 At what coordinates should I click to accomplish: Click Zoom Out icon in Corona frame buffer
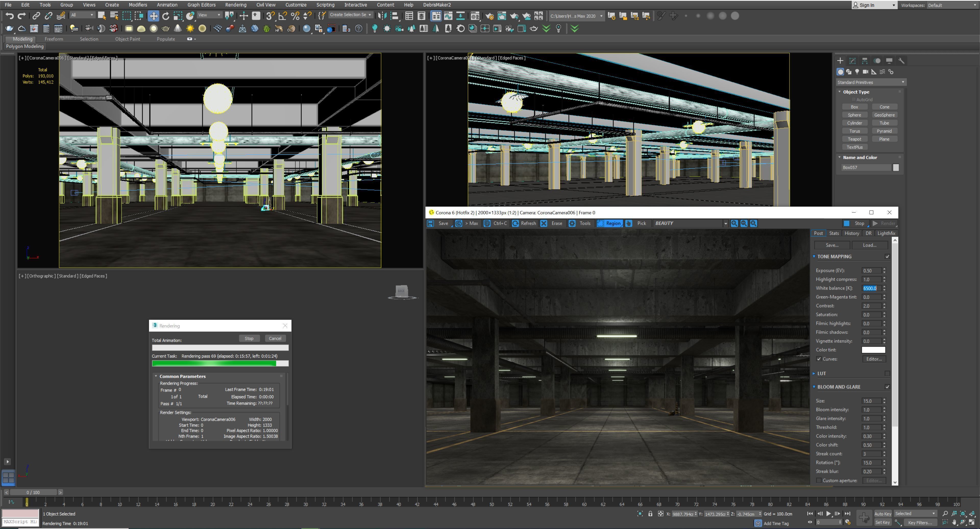pos(744,224)
